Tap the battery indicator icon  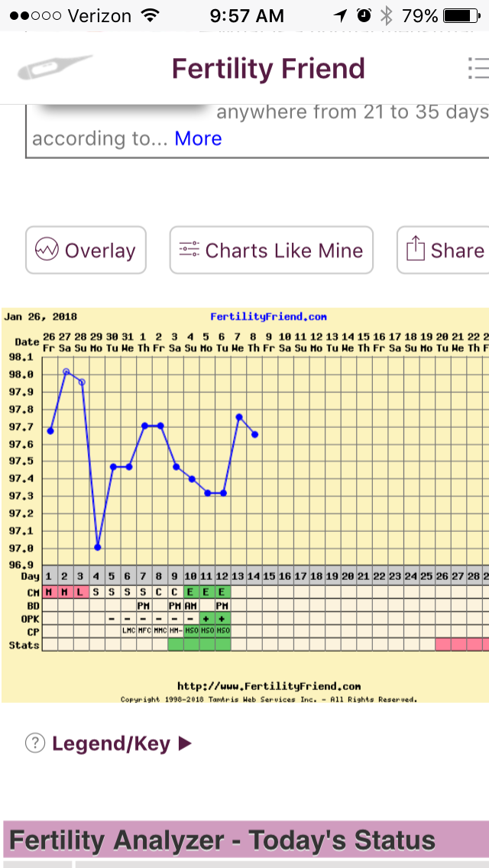click(x=463, y=16)
